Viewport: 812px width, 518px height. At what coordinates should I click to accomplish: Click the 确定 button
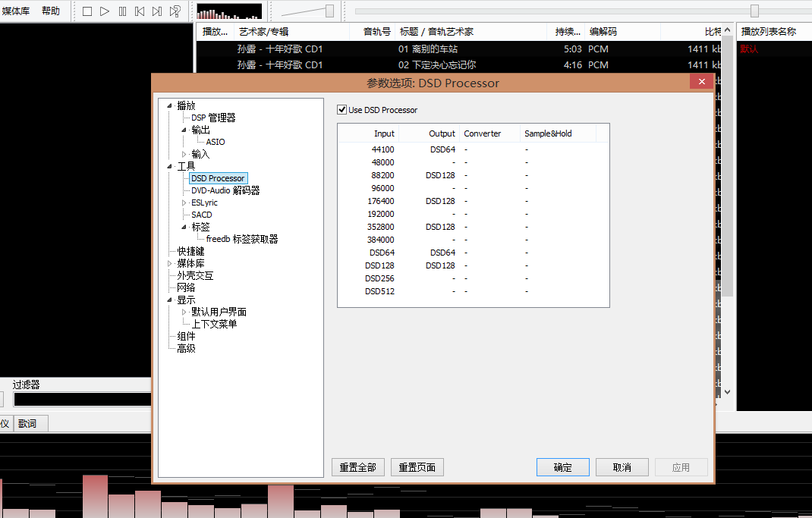tap(562, 467)
